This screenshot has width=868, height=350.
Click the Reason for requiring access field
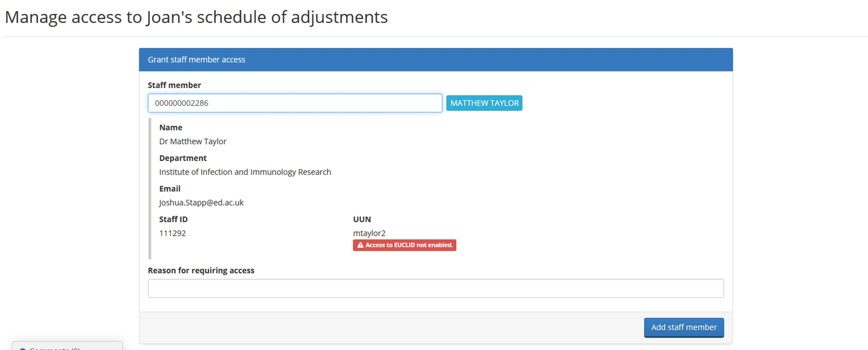pos(435,288)
